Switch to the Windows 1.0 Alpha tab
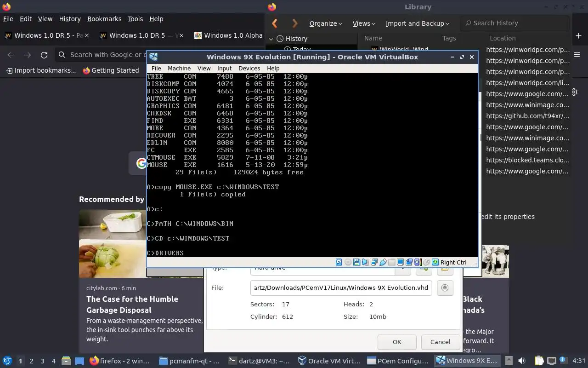The image size is (588, 368). point(230,35)
